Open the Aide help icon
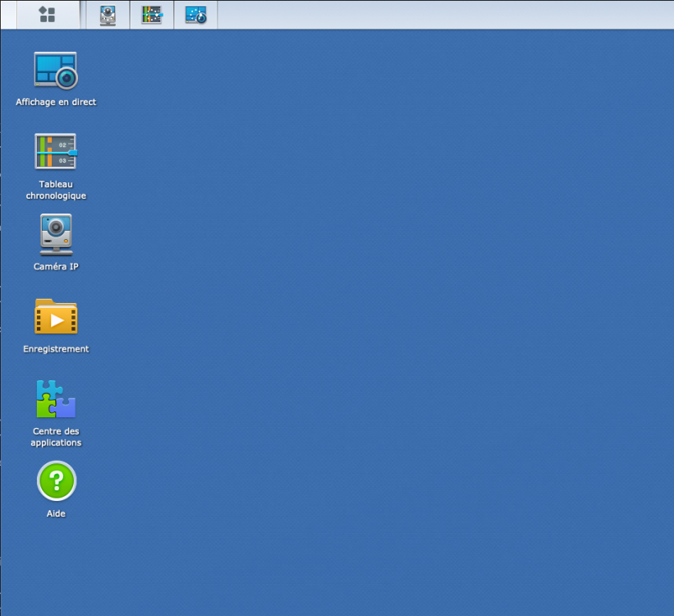 pos(57,481)
